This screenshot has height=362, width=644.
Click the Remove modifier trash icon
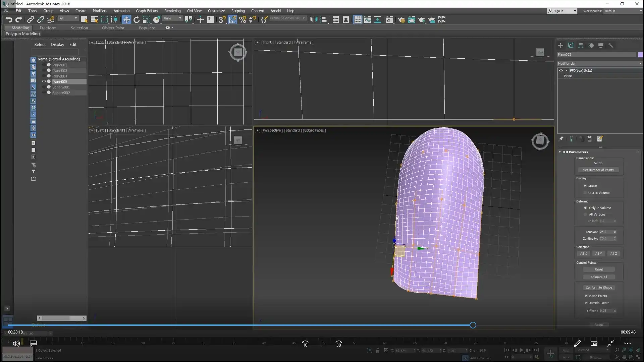pyautogui.click(x=589, y=139)
